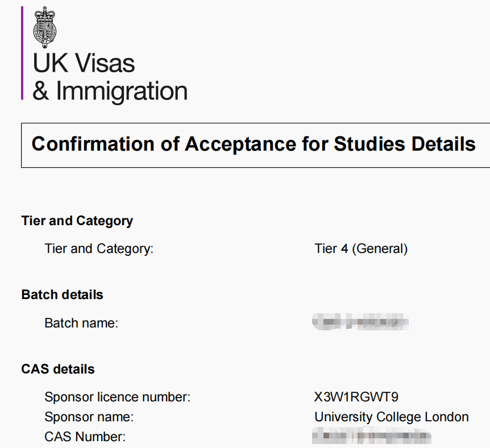Click the CAS Number field label
This screenshot has height=448, width=490.
tap(85, 437)
